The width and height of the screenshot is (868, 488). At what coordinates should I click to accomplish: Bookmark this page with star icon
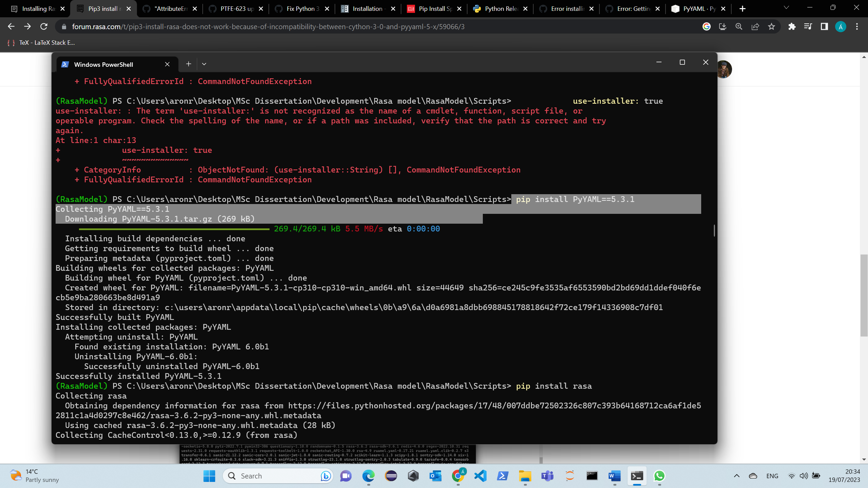[x=771, y=26]
